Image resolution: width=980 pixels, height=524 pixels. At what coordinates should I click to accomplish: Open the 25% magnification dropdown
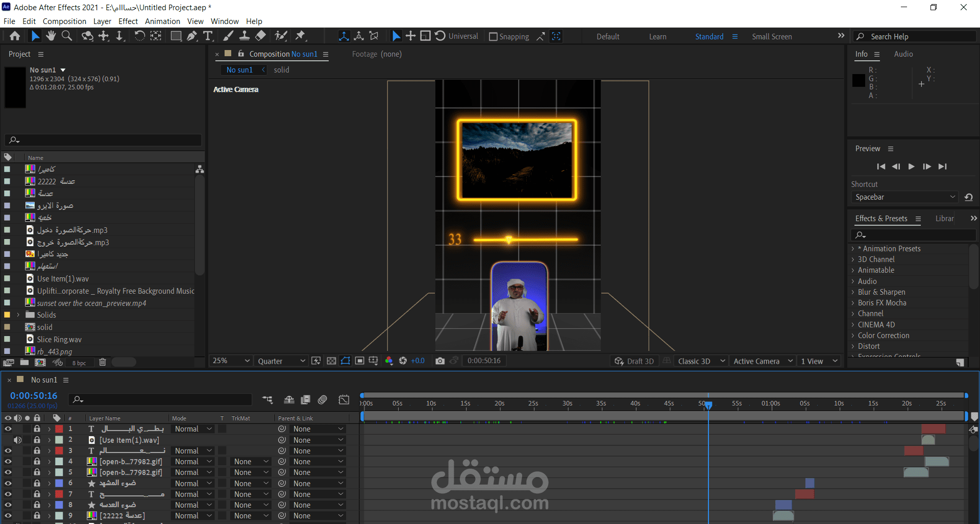(x=231, y=361)
